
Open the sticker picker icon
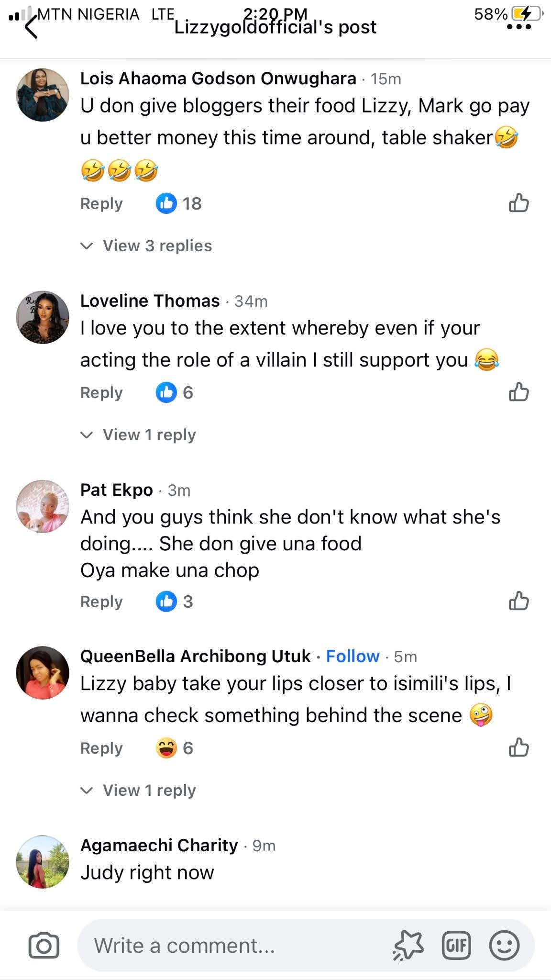(408, 946)
